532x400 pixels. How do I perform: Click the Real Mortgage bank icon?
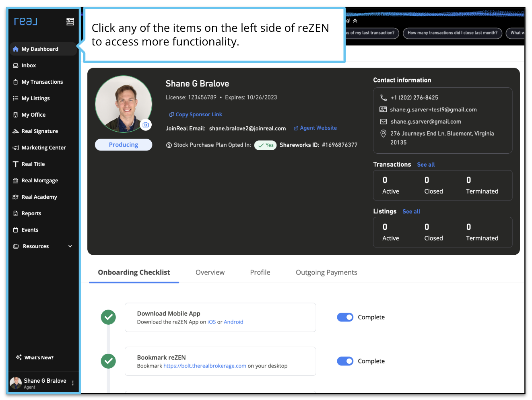pyautogui.click(x=16, y=181)
